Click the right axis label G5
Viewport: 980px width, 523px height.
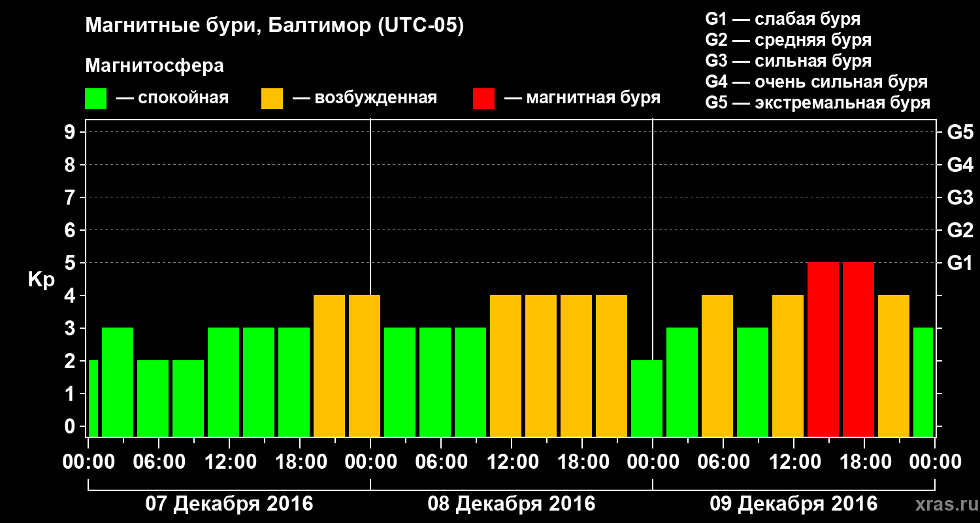960,132
